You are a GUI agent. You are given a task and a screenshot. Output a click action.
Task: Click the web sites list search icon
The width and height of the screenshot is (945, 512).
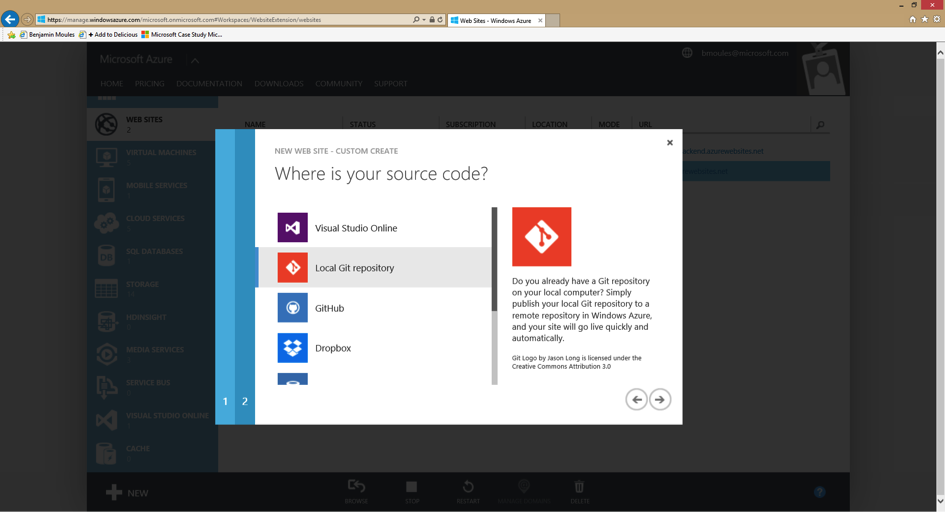(820, 125)
